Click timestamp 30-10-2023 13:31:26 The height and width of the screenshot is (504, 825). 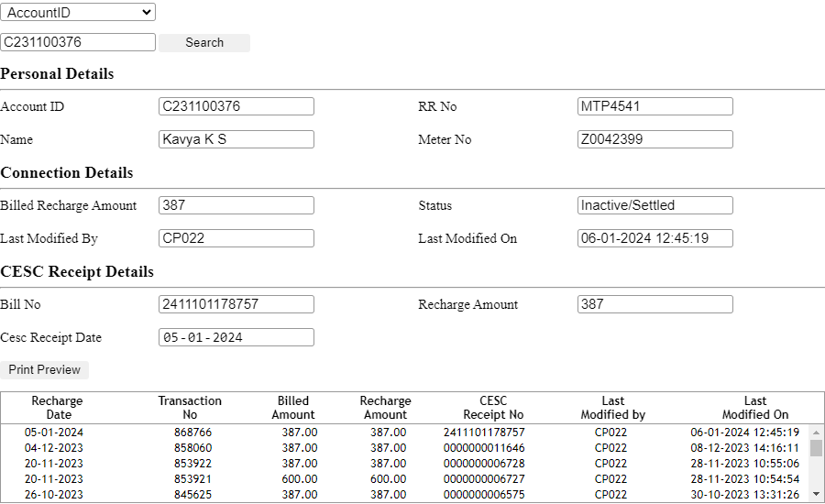point(745,495)
